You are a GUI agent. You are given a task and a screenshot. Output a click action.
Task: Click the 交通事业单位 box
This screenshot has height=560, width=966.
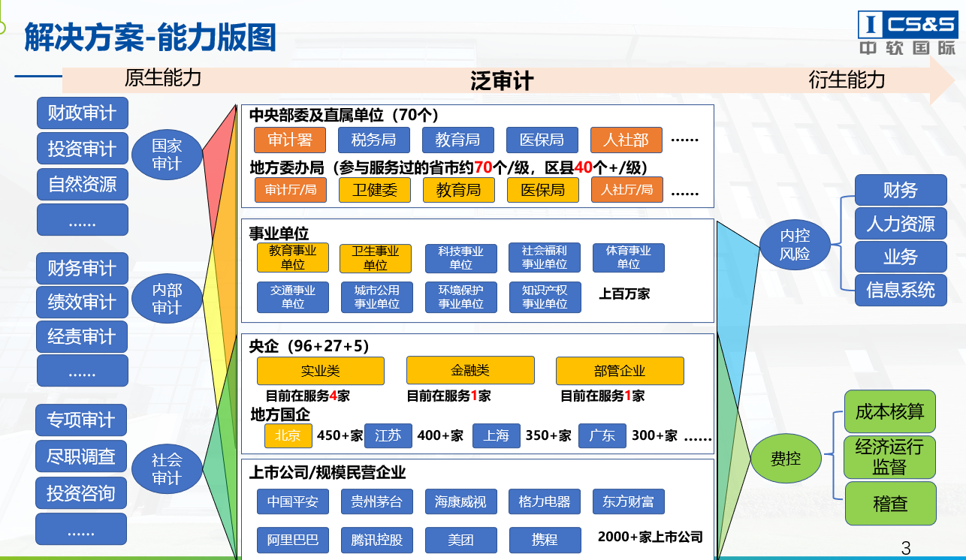(x=293, y=297)
